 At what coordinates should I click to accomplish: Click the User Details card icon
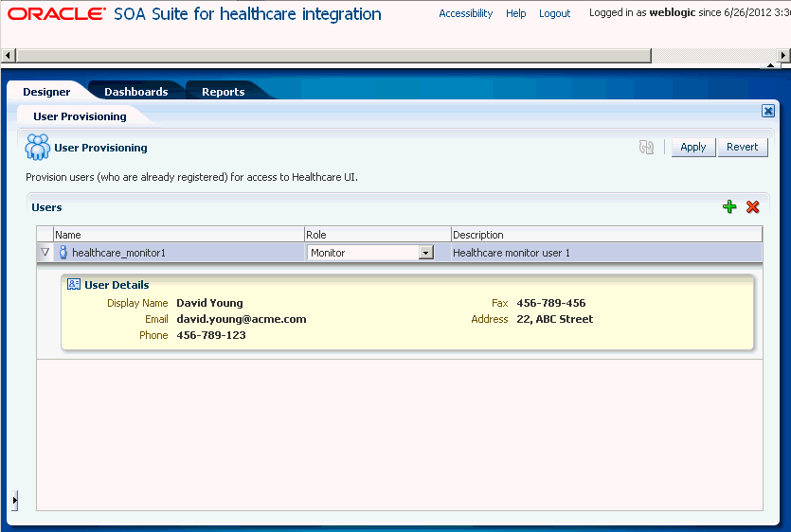pyautogui.click(x=74, y=284)
